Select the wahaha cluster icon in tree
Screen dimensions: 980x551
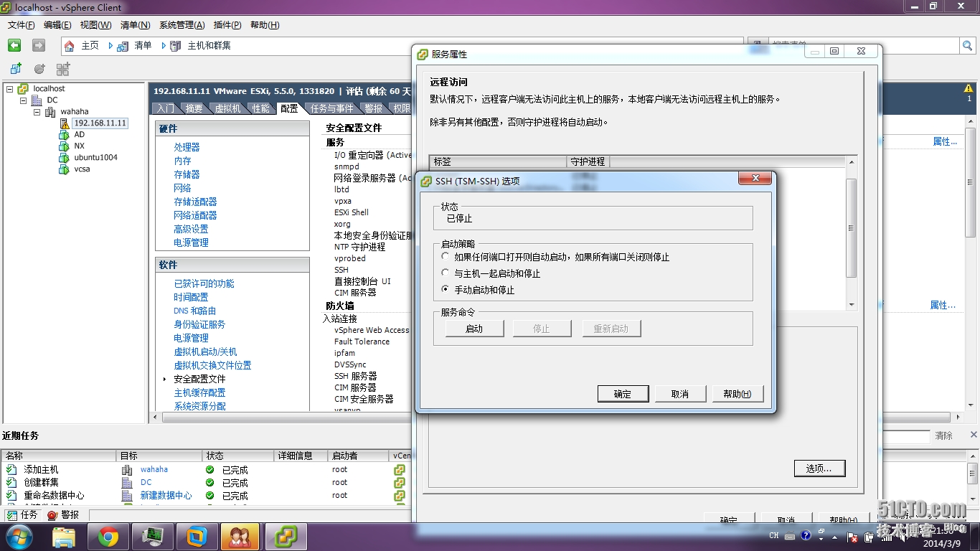(50, 112)
